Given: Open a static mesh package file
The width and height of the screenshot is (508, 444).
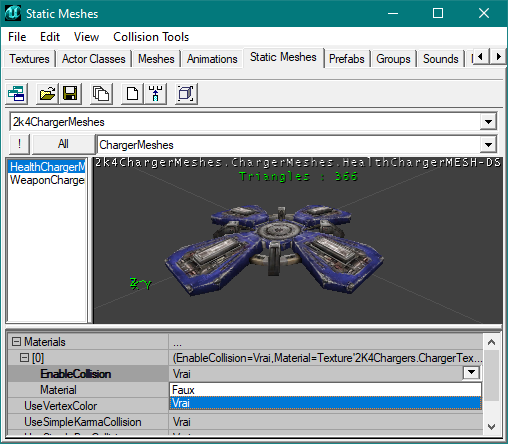Looking at the screenshot, I should click(x=47, y=94).
